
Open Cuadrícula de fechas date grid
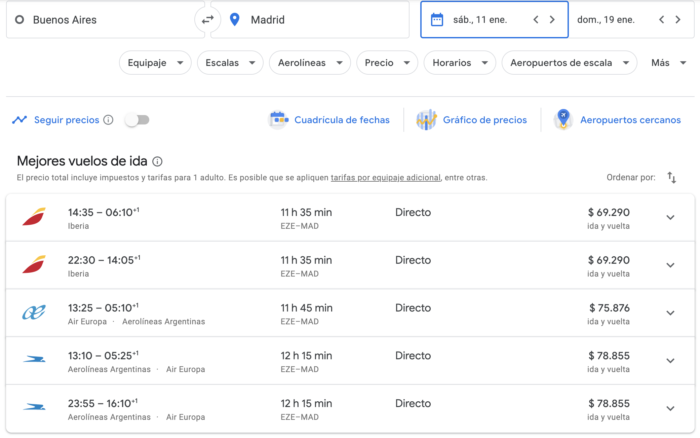tap(329, 120)
